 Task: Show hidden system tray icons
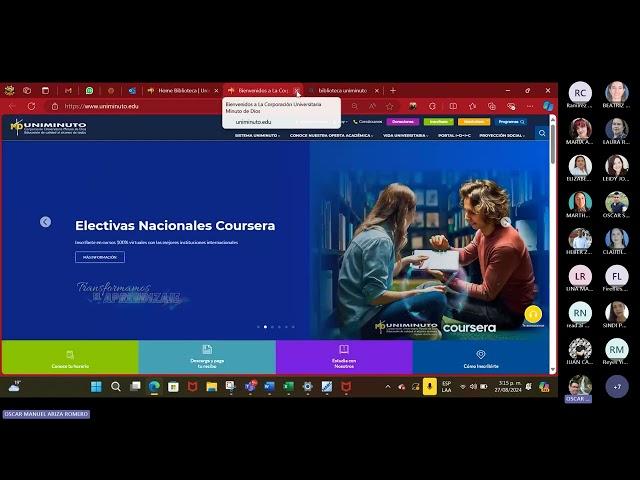pos(387,387)
